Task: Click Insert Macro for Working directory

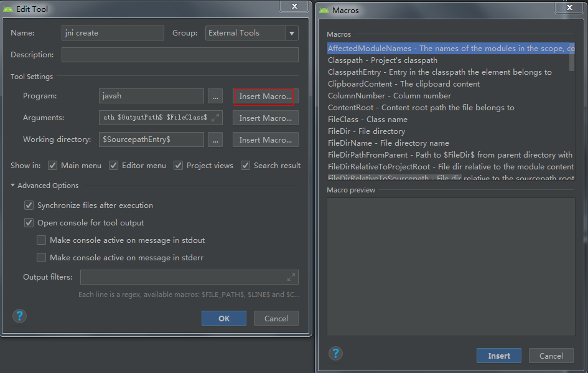Action: click(x=265, y=139)
